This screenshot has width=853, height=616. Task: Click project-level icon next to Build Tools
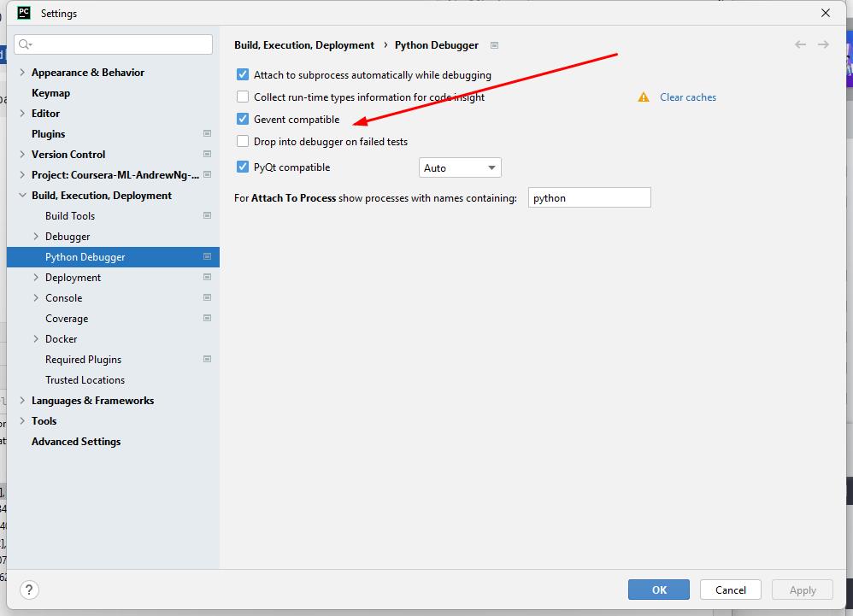pyautogui.click(x=207, y=215)
